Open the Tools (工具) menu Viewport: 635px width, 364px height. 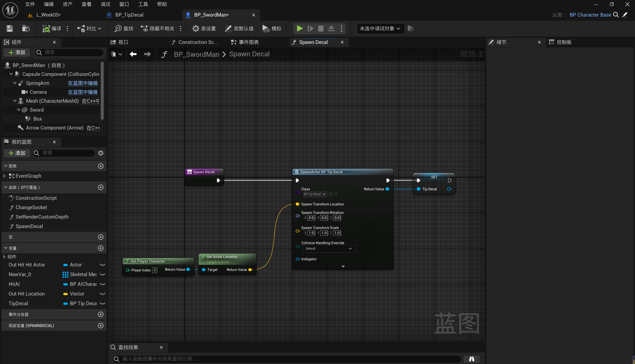click(x=143, y=4)
